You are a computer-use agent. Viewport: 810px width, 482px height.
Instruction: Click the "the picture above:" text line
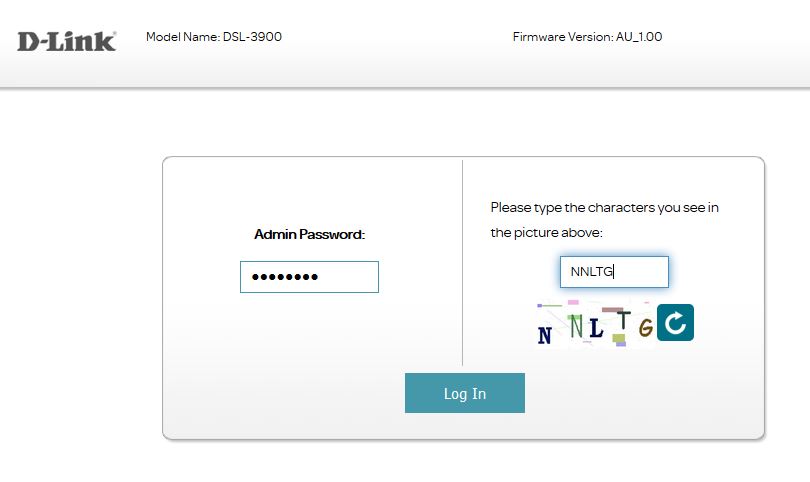point(547,233)
